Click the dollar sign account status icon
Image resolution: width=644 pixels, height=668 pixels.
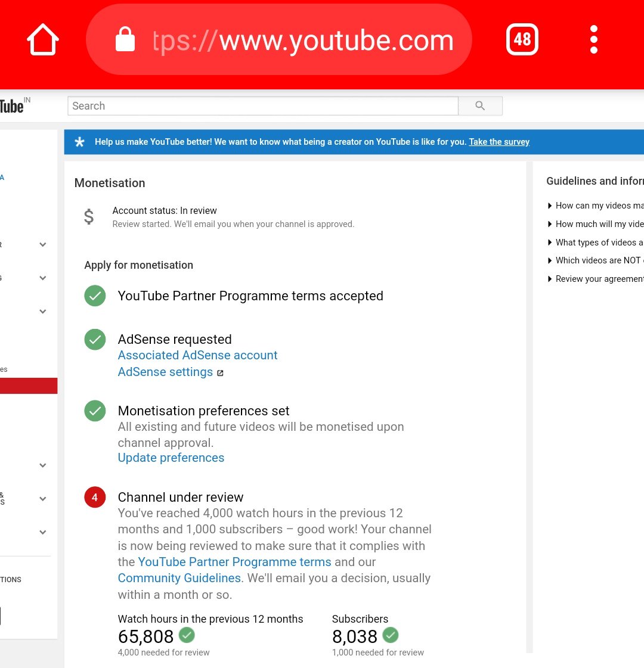(89, 217)
